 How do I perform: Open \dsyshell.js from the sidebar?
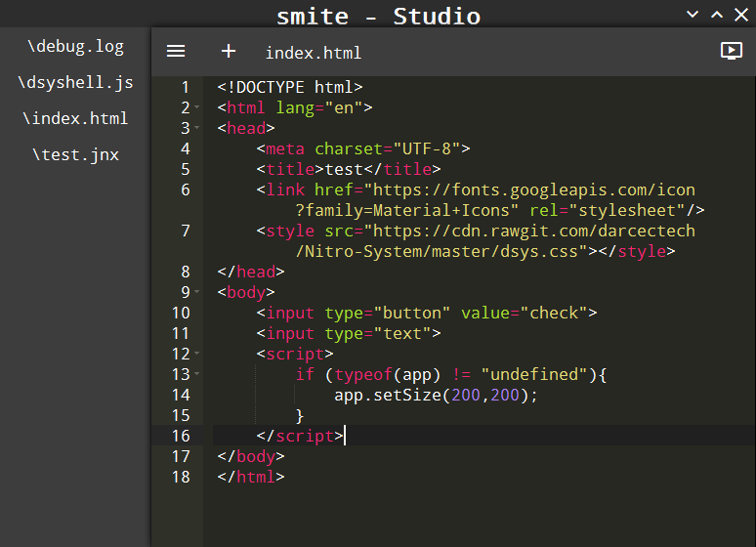coord(75,82)
